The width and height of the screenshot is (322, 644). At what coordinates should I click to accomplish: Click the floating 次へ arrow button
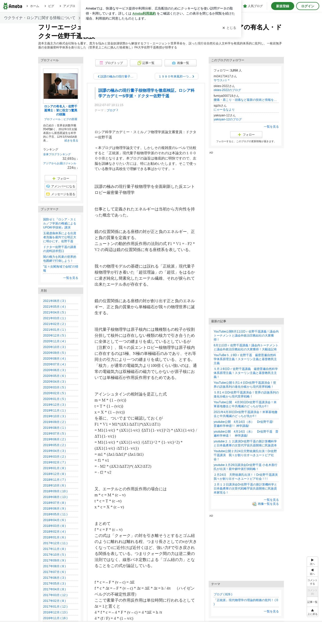(312, 561)
